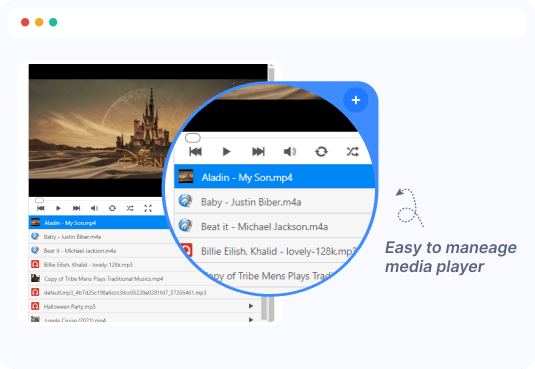Image resolution: width=535 pixels, height=369 pixels.
Task: Toggle repeat icon in small player
Action: pyautogui.click(x=112, y=208)
